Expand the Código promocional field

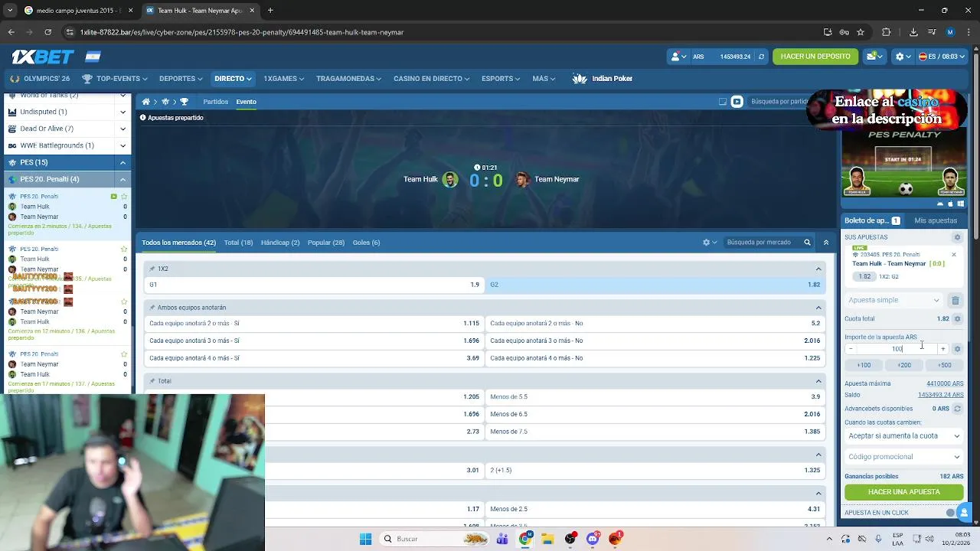(x=904, y=457)
